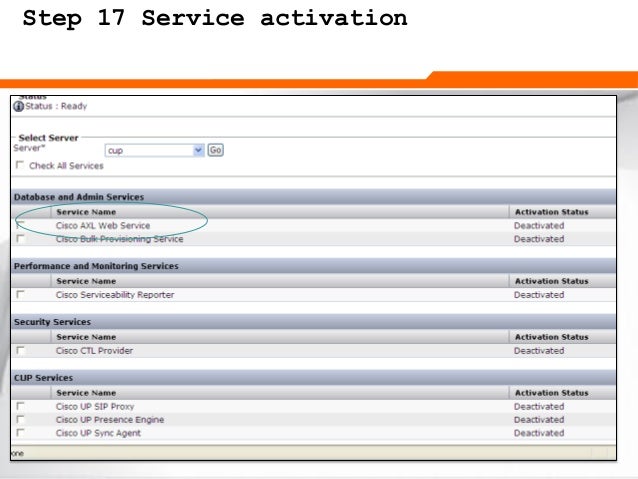
Task: Click the Select Server label
Action: click(x=48, y=138)
